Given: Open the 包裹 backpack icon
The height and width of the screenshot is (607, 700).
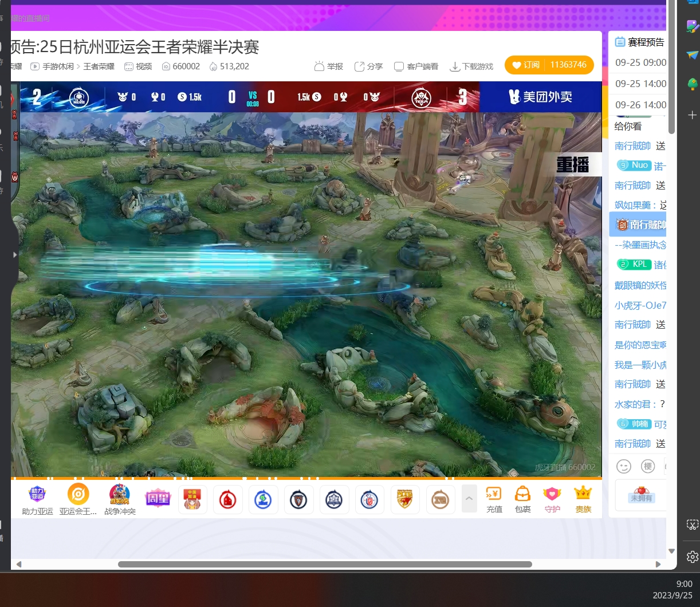Looking at the screenshot, I should pyautogui.click(x=522, y=499).
